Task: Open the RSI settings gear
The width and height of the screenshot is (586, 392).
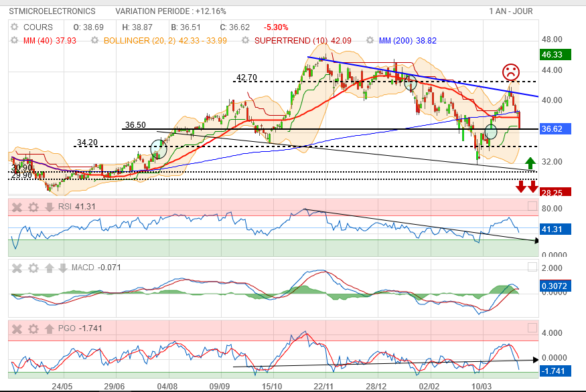Action: (x=33, y=207)
